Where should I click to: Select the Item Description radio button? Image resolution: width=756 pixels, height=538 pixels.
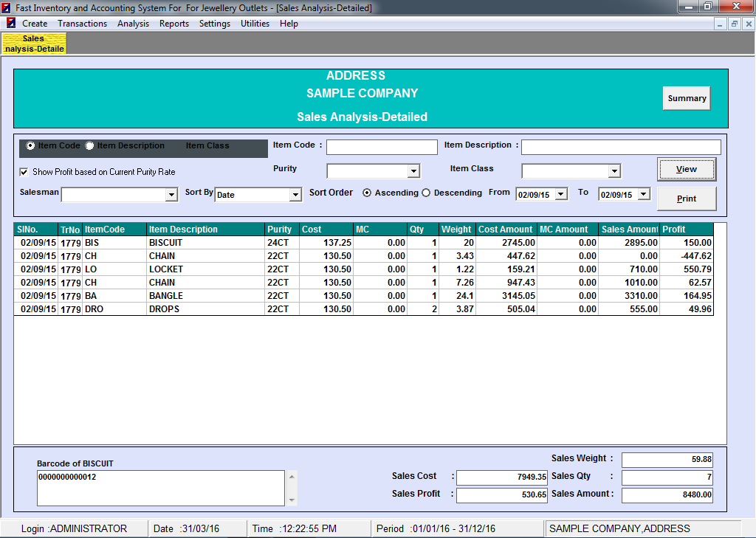click(89, 146)
